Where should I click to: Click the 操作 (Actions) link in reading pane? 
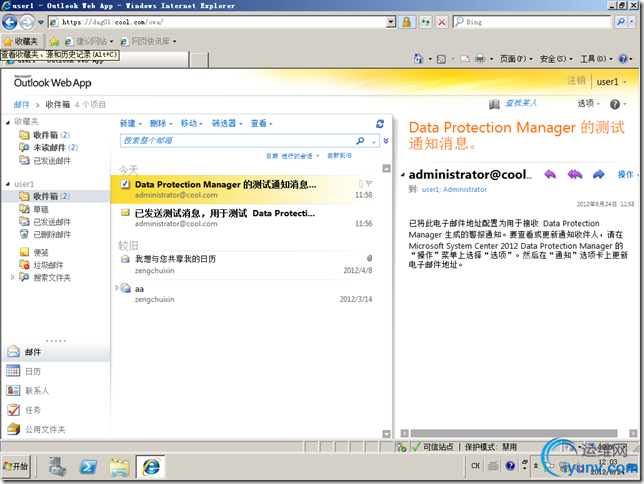click(x=625, y=175)
